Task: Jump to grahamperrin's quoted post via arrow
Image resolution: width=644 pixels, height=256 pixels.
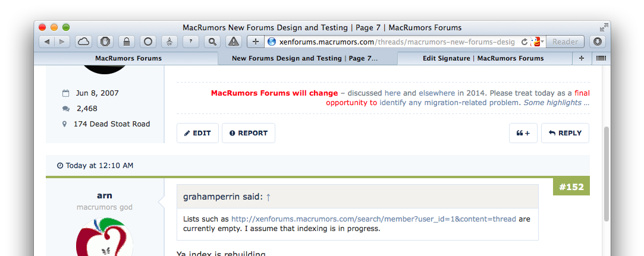Action: pyautogui.click(x=268, y=197)
